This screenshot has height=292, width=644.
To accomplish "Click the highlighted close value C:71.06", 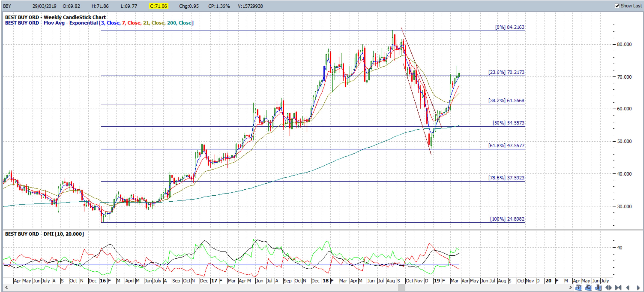I will pyautogui.click(x=159, y=6).
